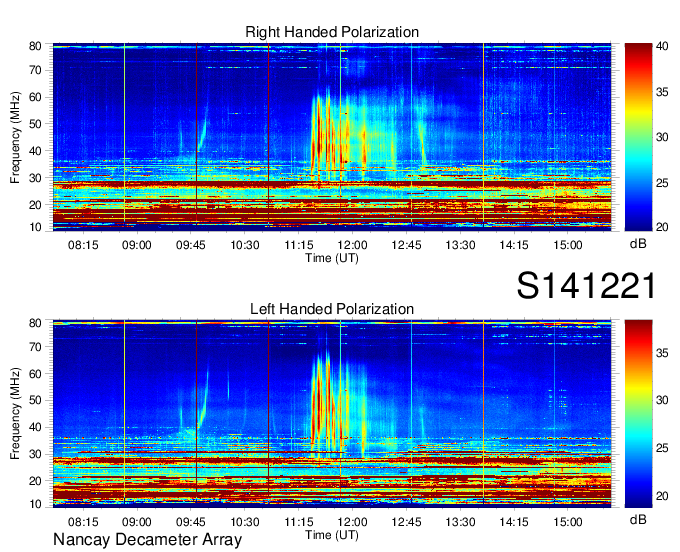Screen dimensions: 680x552
Task: Click the 14:15 time tick under the Left Handed plot
Action: pyautogui.click(x=514, y=522)
